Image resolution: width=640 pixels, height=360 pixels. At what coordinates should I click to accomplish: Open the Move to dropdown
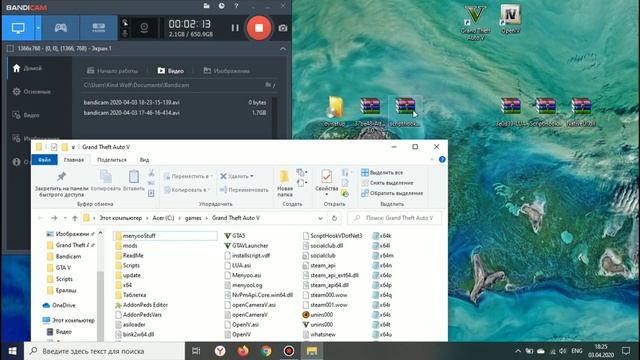[188, 176]
